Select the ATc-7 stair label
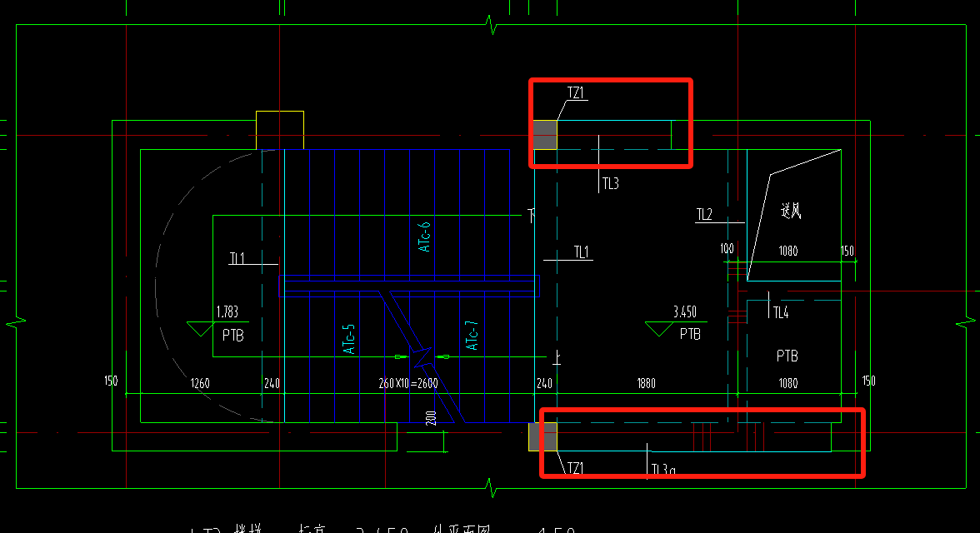 [472, 336]
